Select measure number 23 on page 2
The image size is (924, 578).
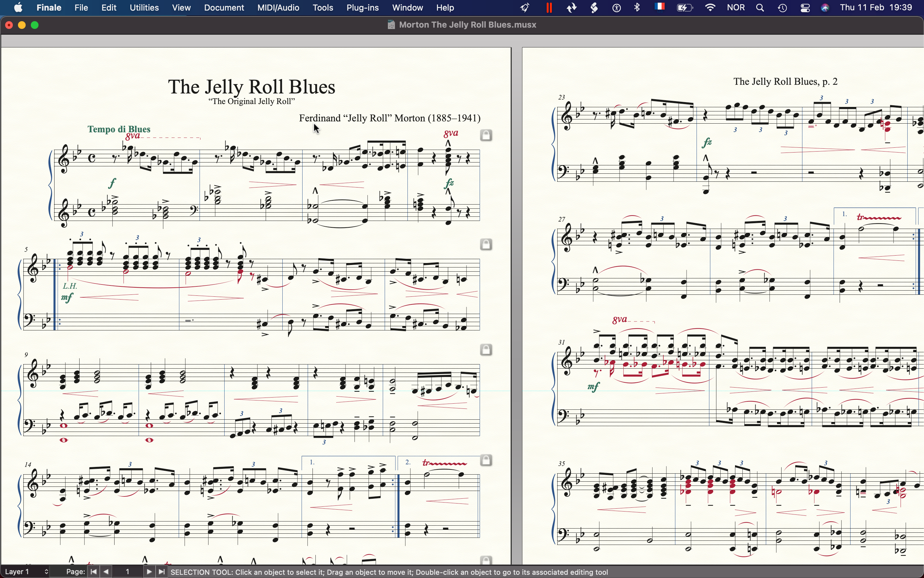click(561, 98)
